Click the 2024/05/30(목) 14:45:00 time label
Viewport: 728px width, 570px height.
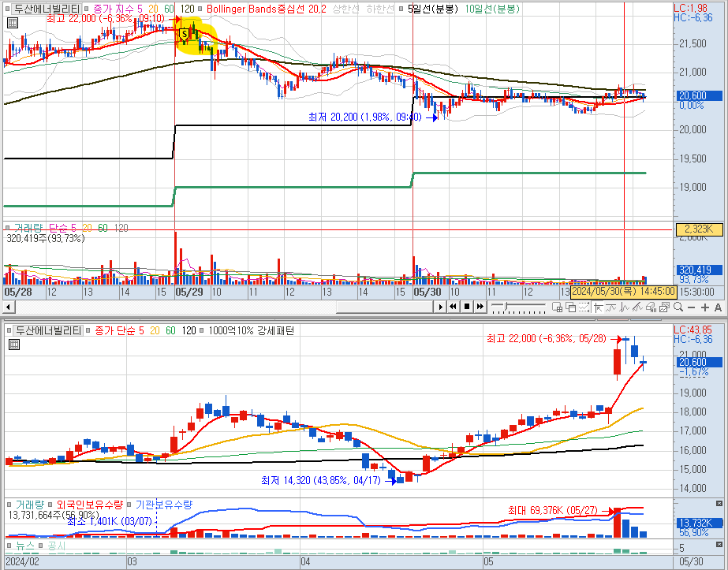(623, 292)
